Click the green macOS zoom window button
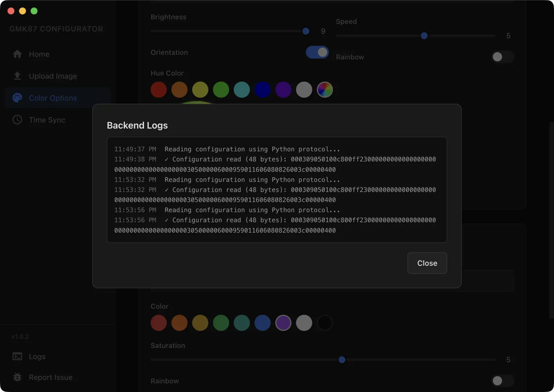 pos(34,11)
